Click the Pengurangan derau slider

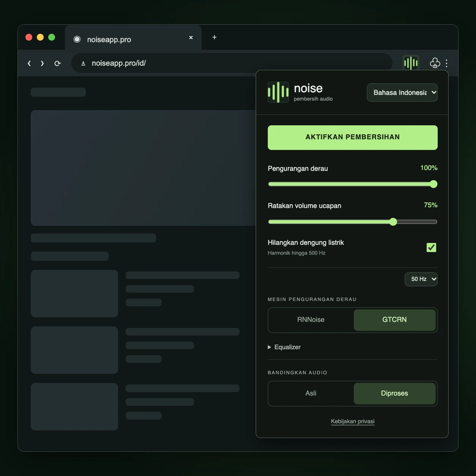pos(353,184)
